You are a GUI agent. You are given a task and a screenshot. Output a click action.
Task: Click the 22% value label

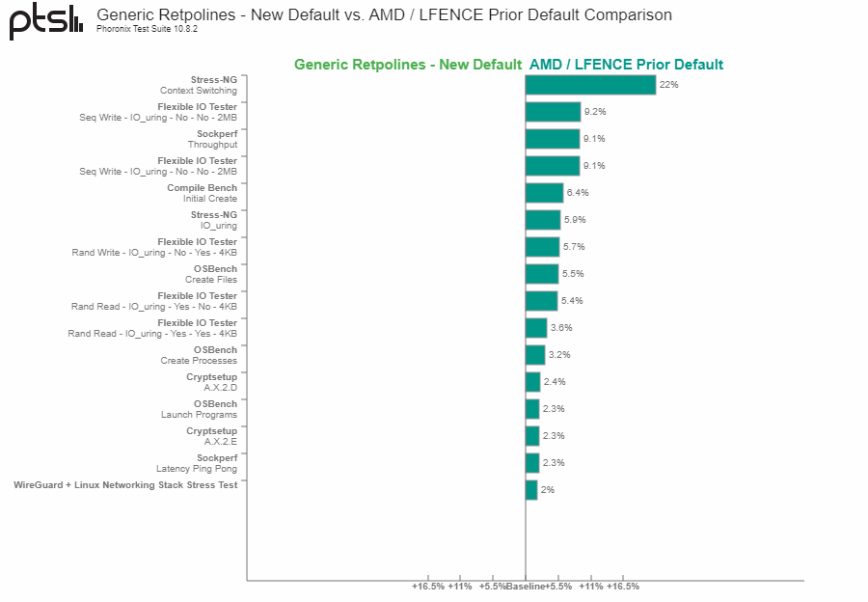668,85
